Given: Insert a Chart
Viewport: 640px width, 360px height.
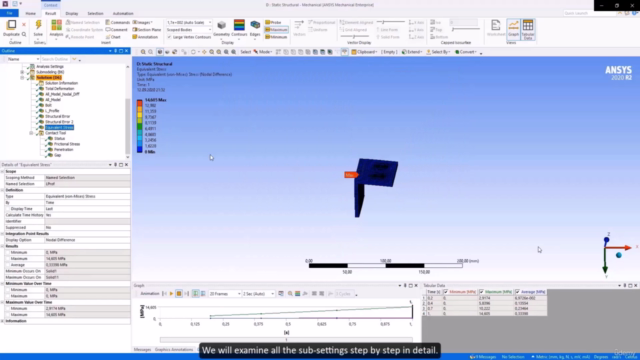Looking at the screenshot, I should (x=113, y=37).
